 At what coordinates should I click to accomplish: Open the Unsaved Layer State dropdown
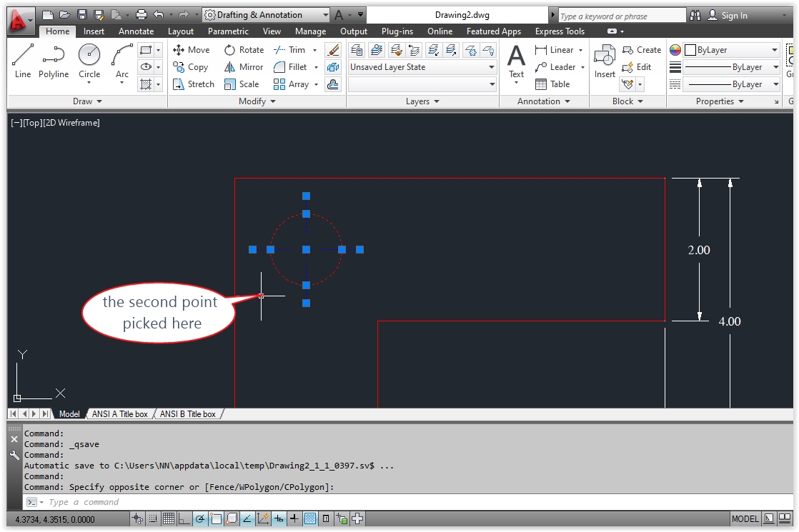pyautogui.click(x=491, y=66)
